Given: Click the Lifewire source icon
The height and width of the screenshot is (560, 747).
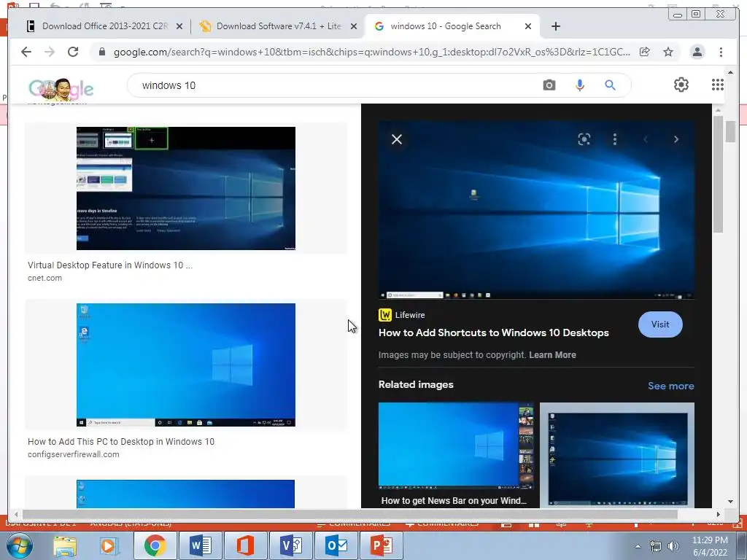Looking at the screenshot, I should [x=385, y=315].
